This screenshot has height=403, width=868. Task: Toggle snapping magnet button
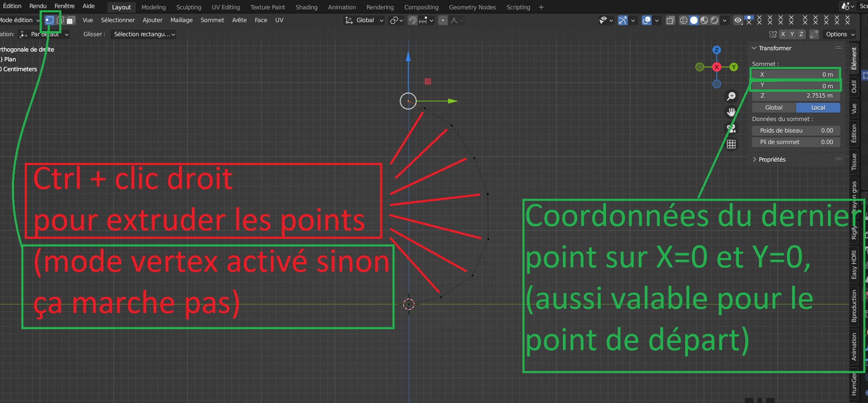(x=412, y=20)
